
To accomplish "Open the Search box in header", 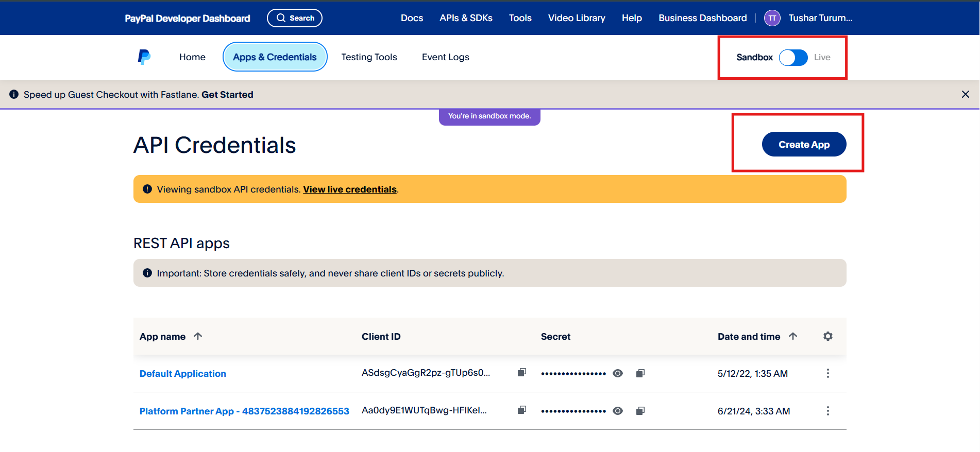I will click(295, 18).
